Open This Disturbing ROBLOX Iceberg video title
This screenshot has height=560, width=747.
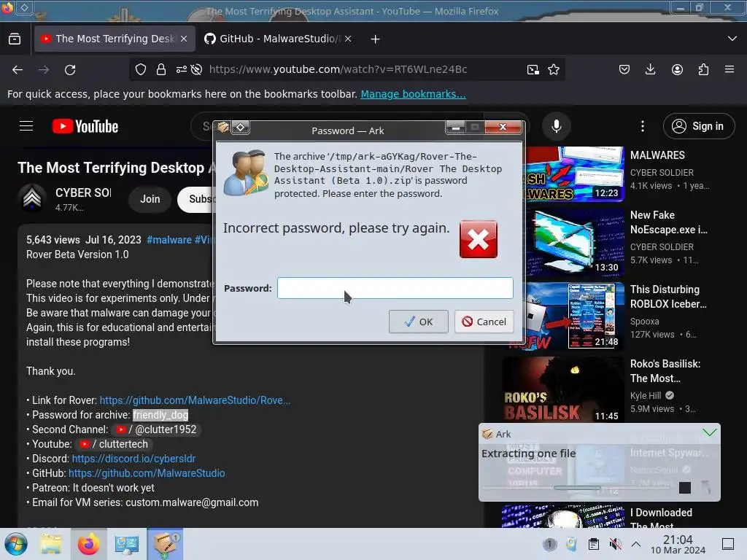668,296
